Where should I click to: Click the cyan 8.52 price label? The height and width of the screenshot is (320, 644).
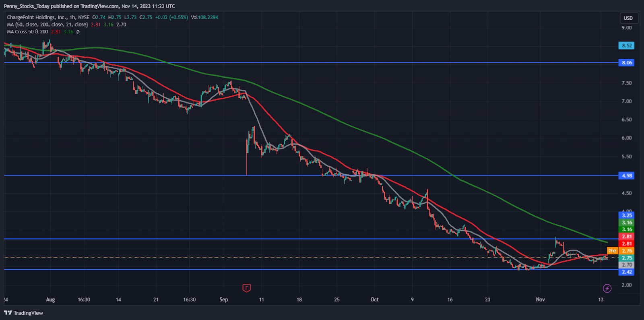pos(627,45)
